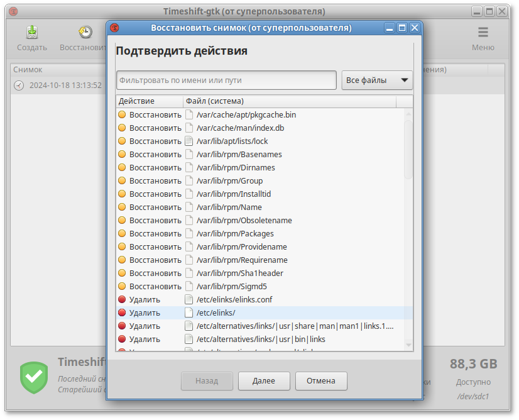Viewport: 519px width, 420px height.
Task: Click the green shield status icon
Action: point(33,377)
